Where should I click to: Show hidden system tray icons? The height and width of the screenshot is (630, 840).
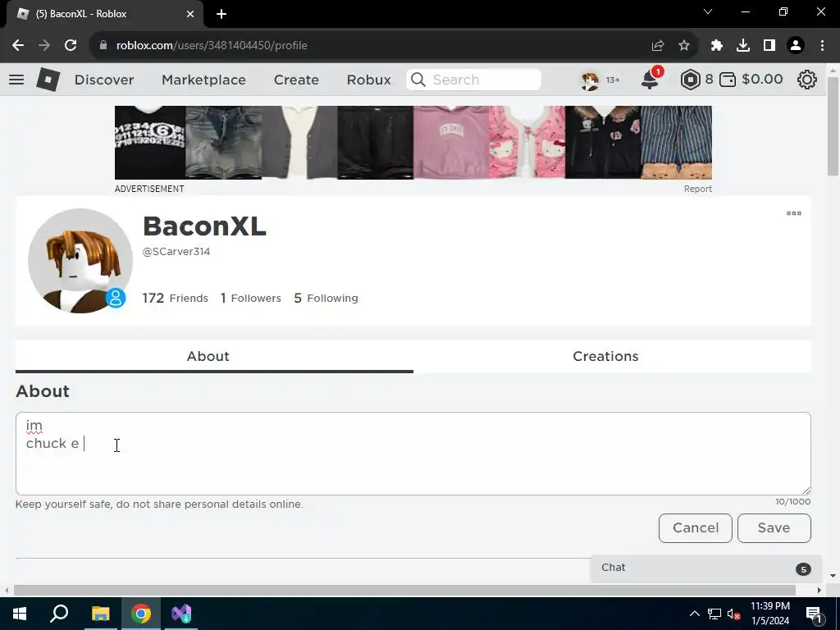pyautogui.click(x=694, y=614)
